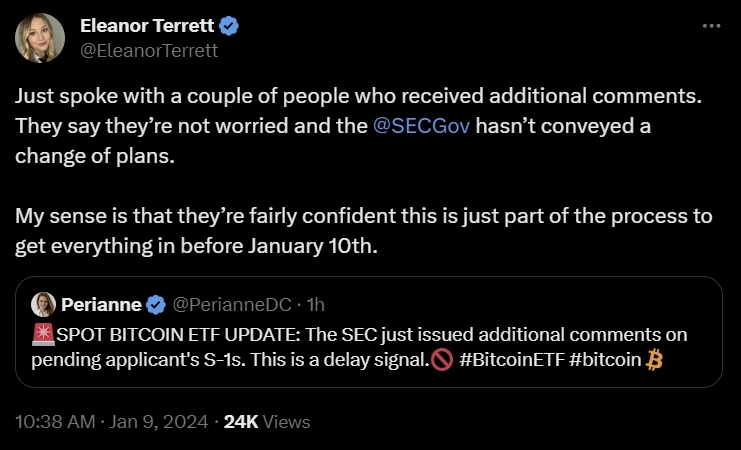Go to the @EleanorTerrett handle
Viewport: 741px width, 450px height.
click(149, 49)
